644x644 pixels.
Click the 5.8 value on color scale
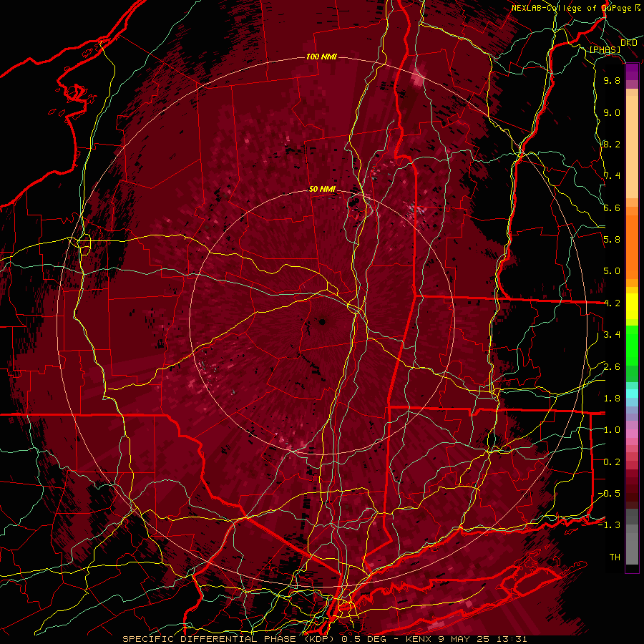[612, 240]
